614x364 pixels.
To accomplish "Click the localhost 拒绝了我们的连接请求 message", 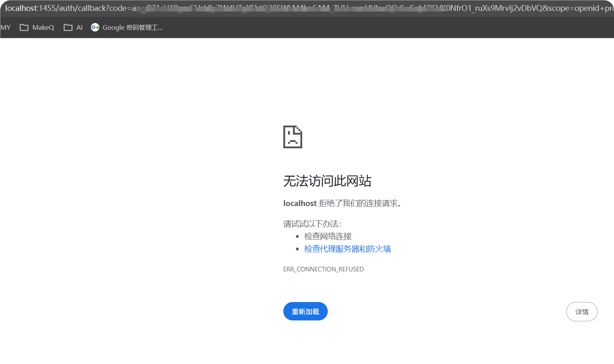I will click(x=342, y=203).
